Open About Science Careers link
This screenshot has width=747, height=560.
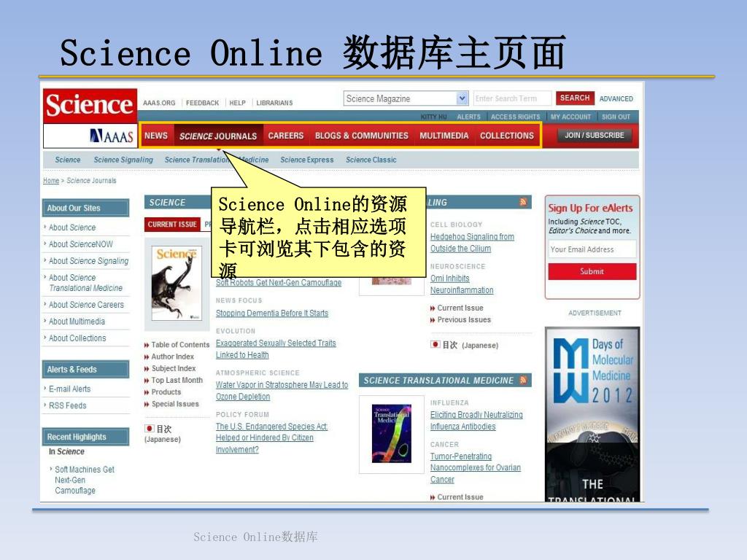pyautogui.click(x=86, y=305)
